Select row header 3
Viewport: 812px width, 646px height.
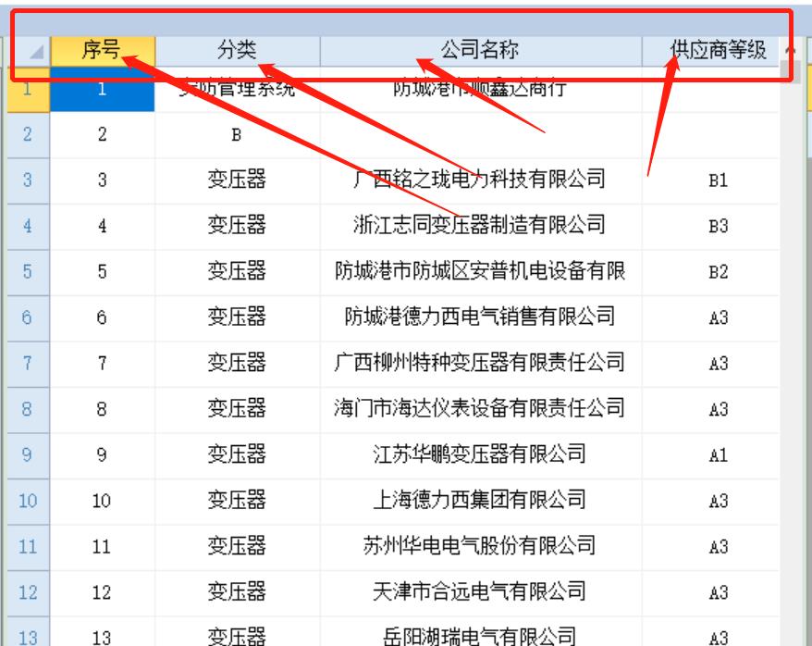click(28, 180)
